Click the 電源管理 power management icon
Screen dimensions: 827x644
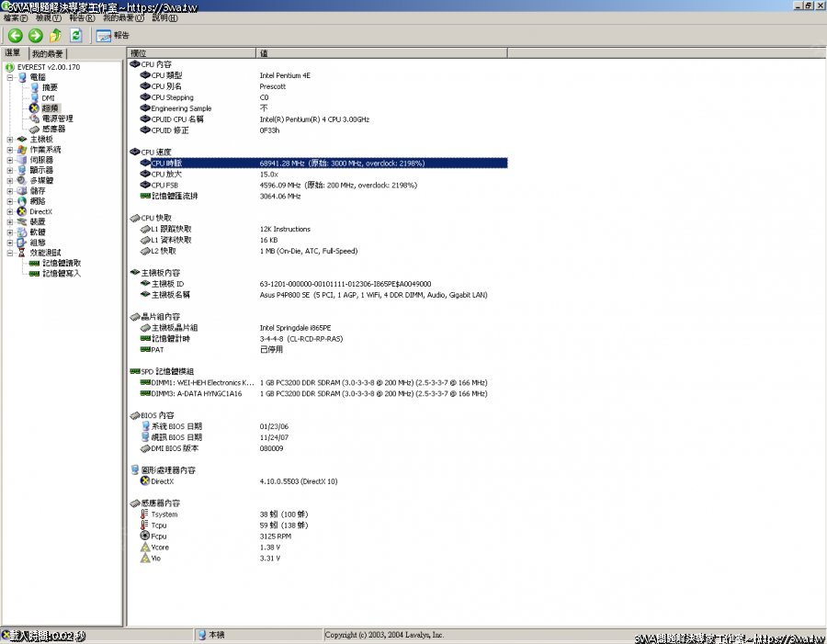coord(35,119)
